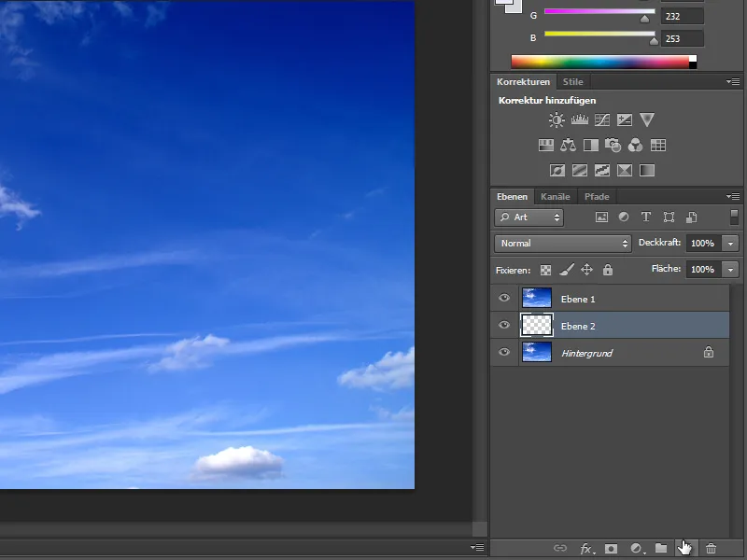
Task: Add a layer mask
Action: 612,549
